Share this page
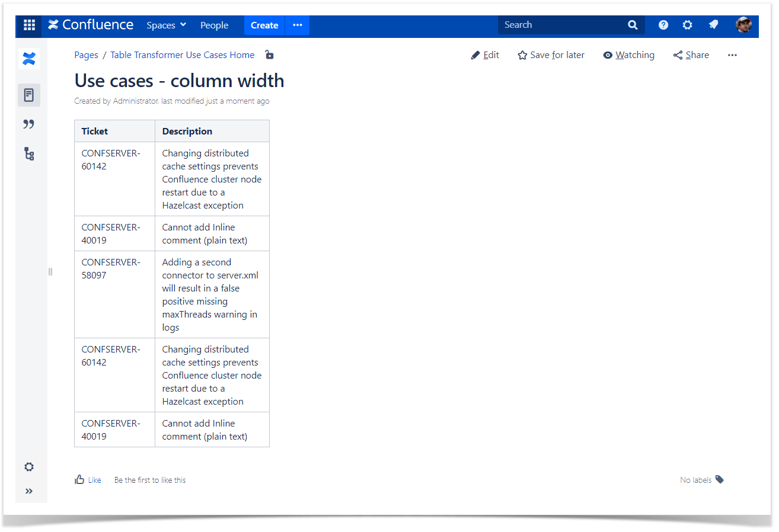This screenshot has height=532, width=779. pos(691,55)
